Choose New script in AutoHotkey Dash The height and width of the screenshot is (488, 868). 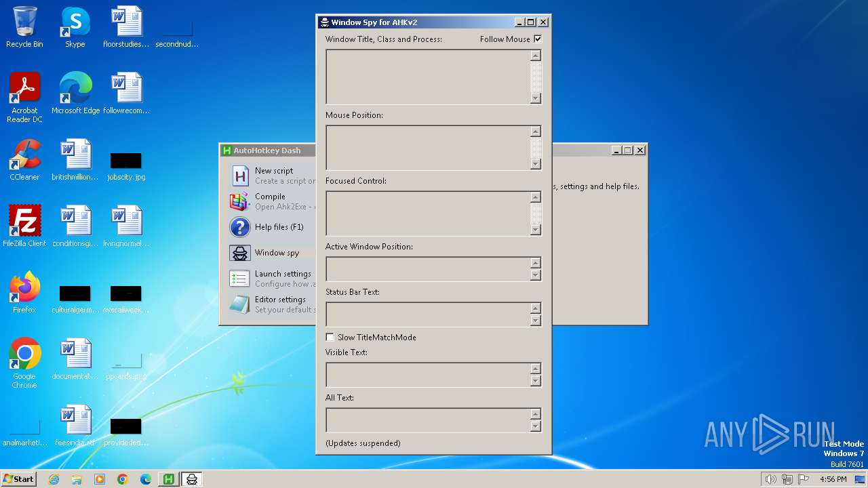pyautogui.click(x=274, y=171)
